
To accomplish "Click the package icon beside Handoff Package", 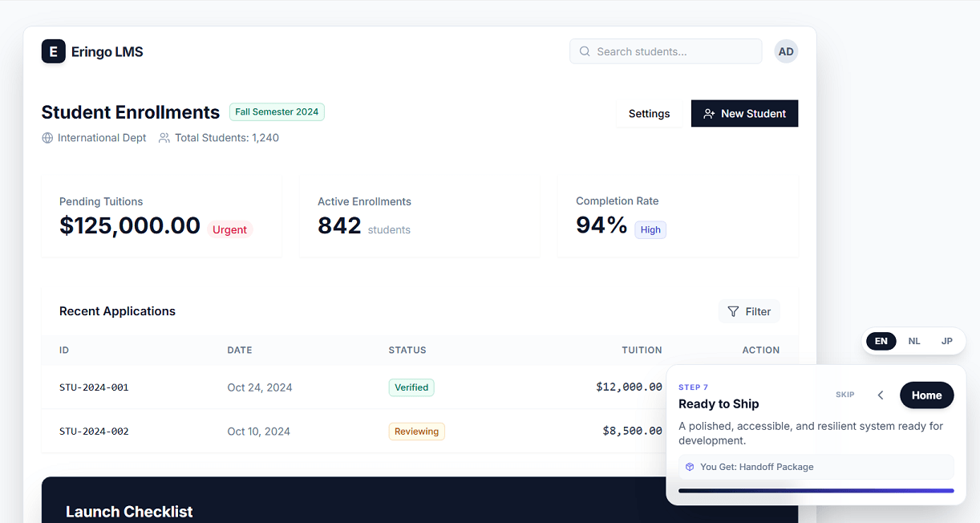I will 690,467.
